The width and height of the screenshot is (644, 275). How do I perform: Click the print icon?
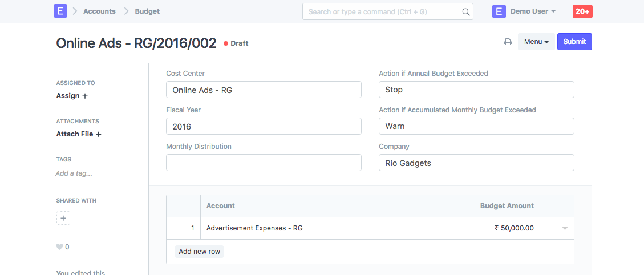pos(508,42)
